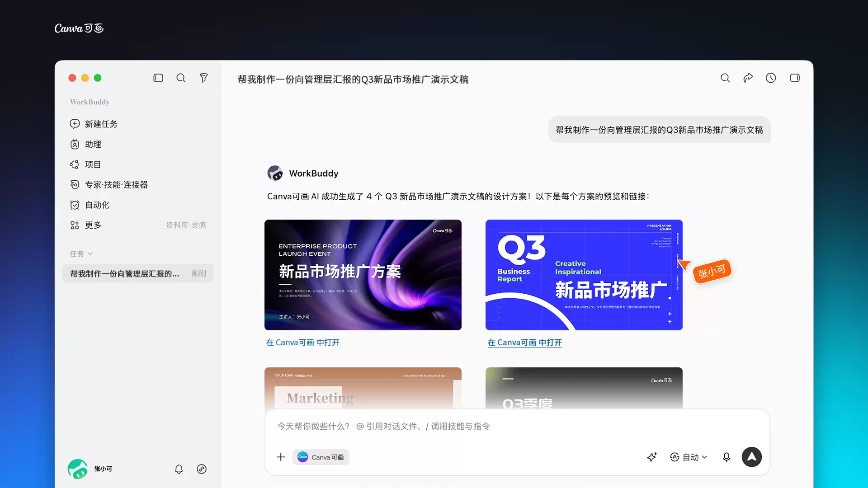Collapse the 任务 task list chevron
868x488 pixels.
click(x=90, y=254)
